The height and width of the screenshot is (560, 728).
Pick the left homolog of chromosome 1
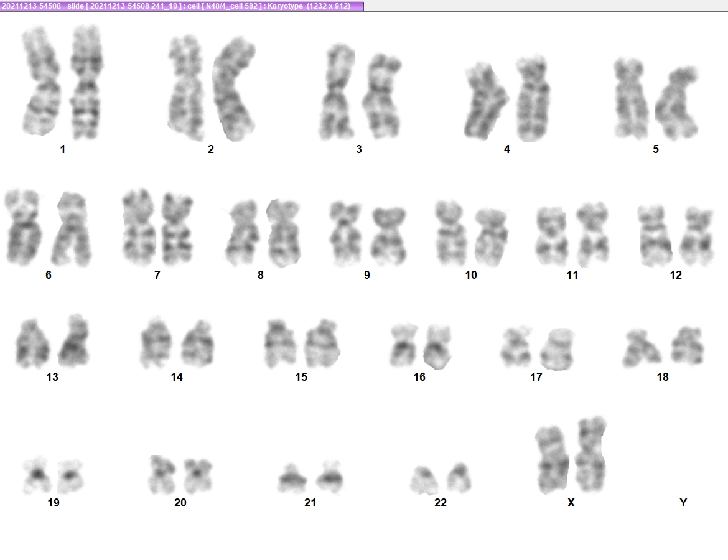tap(41, 82)
